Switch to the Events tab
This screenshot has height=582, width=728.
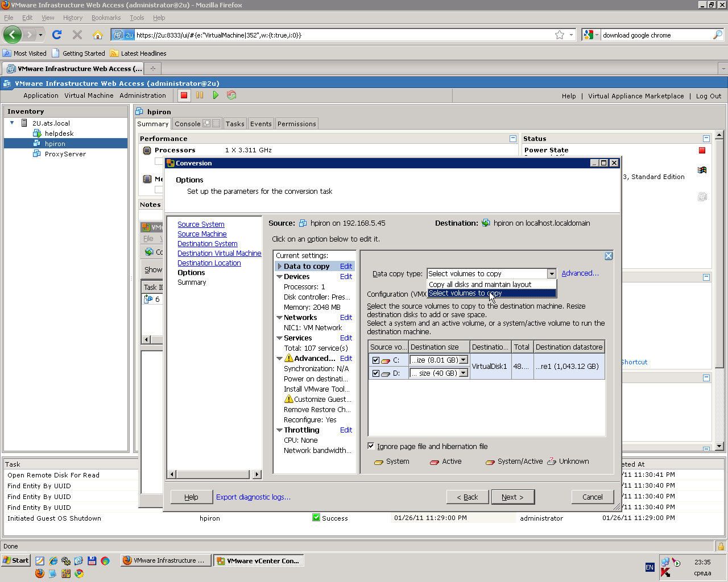point(261,124)
